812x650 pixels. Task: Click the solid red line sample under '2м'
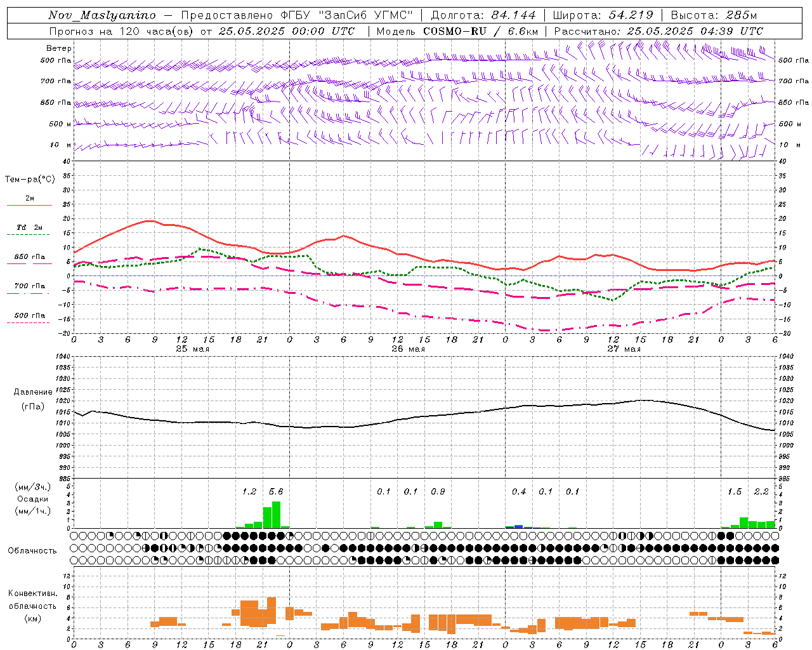click(x=29, y=206)
